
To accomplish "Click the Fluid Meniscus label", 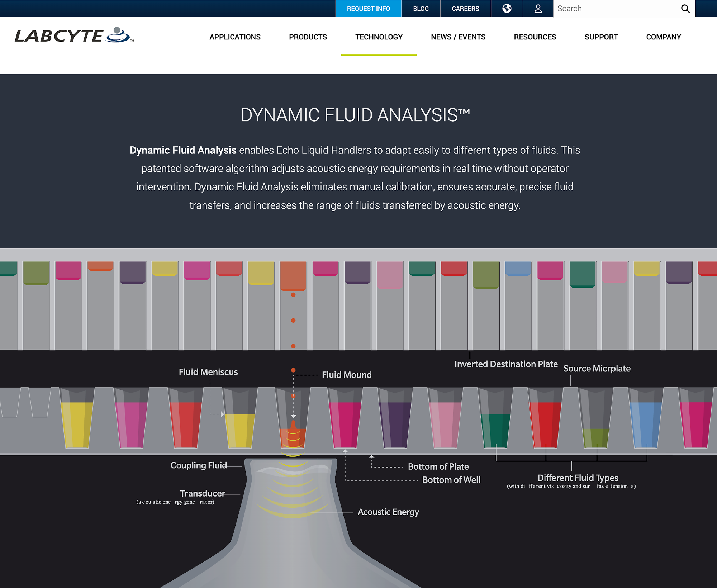I will (x=208, y=372).
